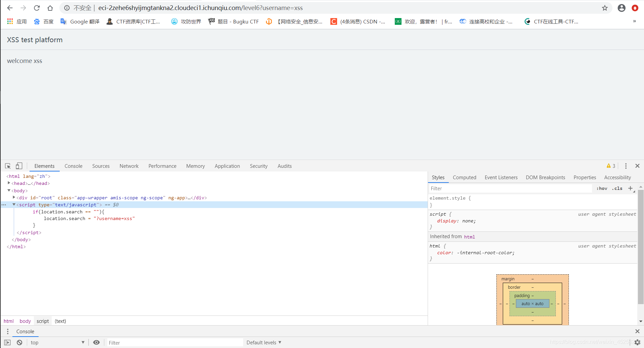Click the Styles pane scrollbar thumb
Viewport: 644px width, 348px height.
(x=641, y=247)
